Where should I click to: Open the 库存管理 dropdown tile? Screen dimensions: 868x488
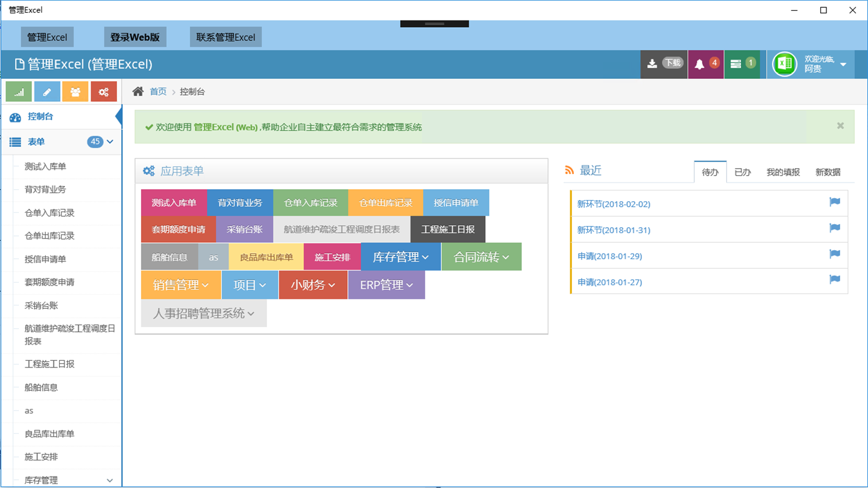(401, 257)
